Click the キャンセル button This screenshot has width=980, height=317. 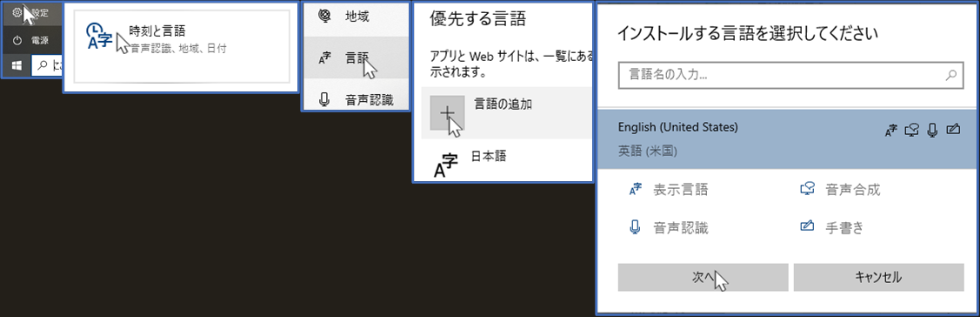(x=879, y=277)
